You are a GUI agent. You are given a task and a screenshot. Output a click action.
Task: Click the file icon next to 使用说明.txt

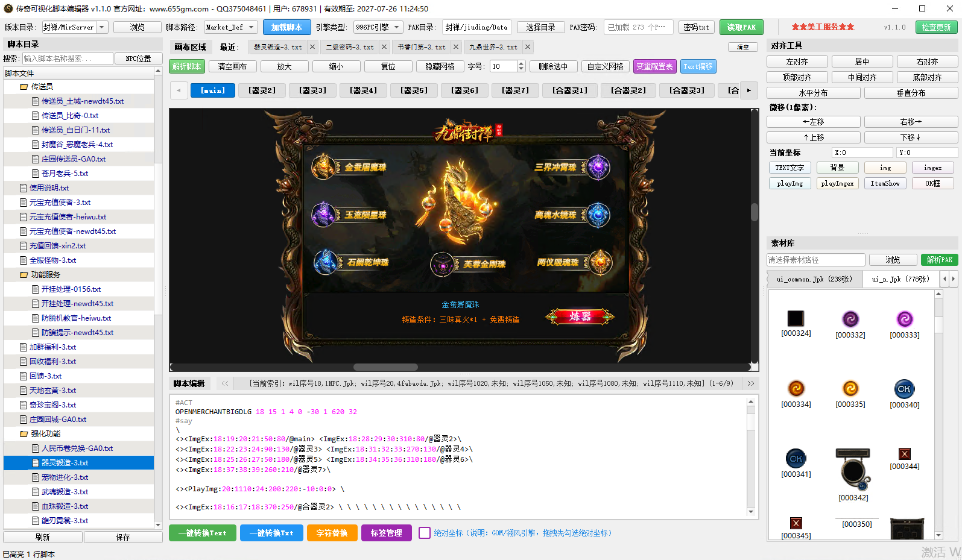(x=24, y=188)
